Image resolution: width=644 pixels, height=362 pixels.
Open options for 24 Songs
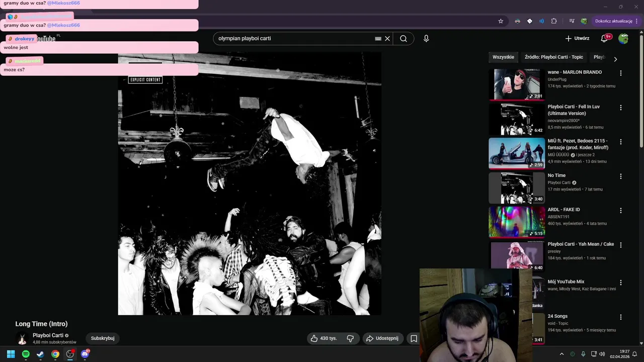pos(620,317)
